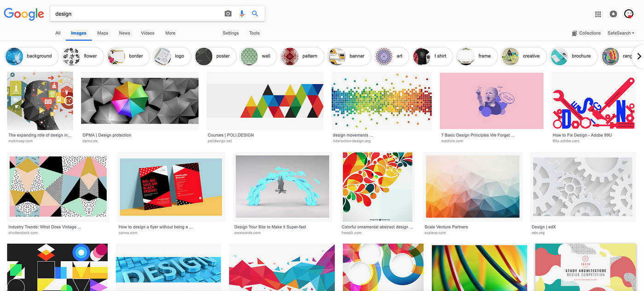644x291 pixels.
Task: Choose the wall suggestion chip
Action: tap(258, 56)
